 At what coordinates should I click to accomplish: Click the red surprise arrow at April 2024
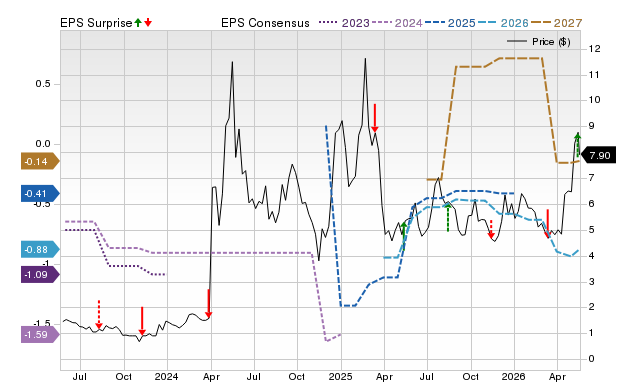(209, 303)
